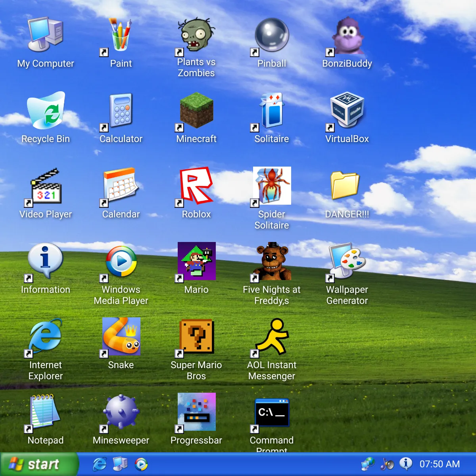The image size is (476, 476).
Task: Launch the Windows Media Player desktop shortcut
Action: 121,261
